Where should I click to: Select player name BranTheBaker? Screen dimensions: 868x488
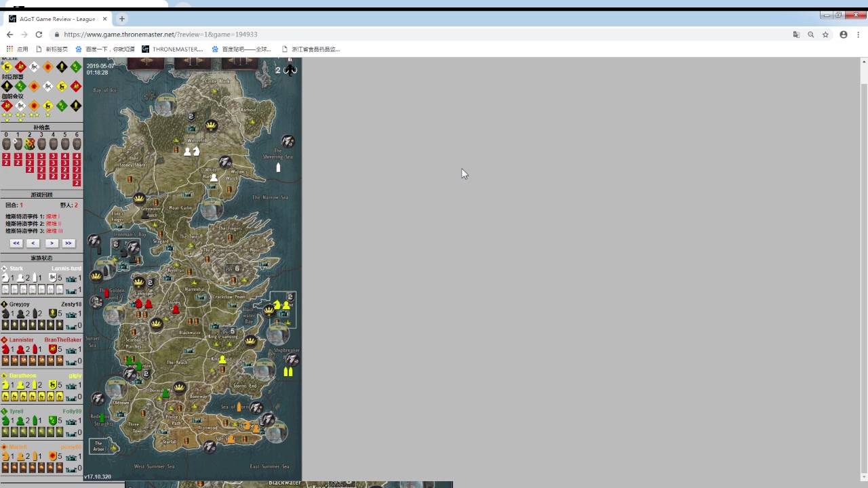(63, 340)
